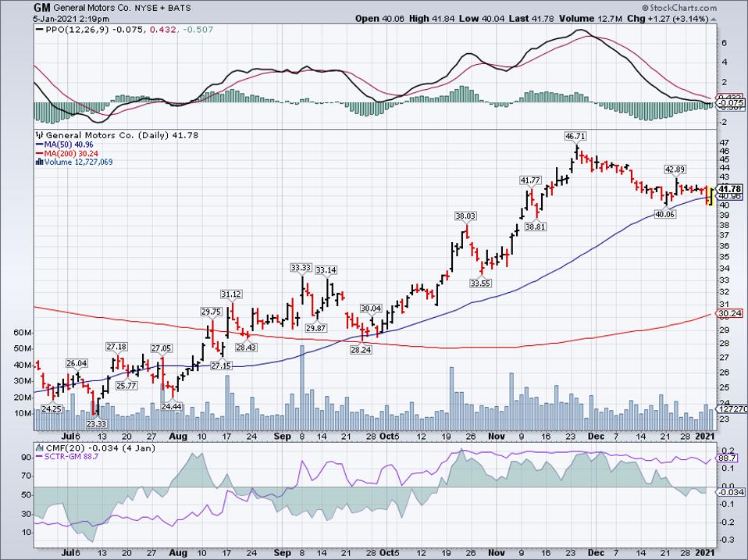Click the GM ticker symbol in the header

42,8
